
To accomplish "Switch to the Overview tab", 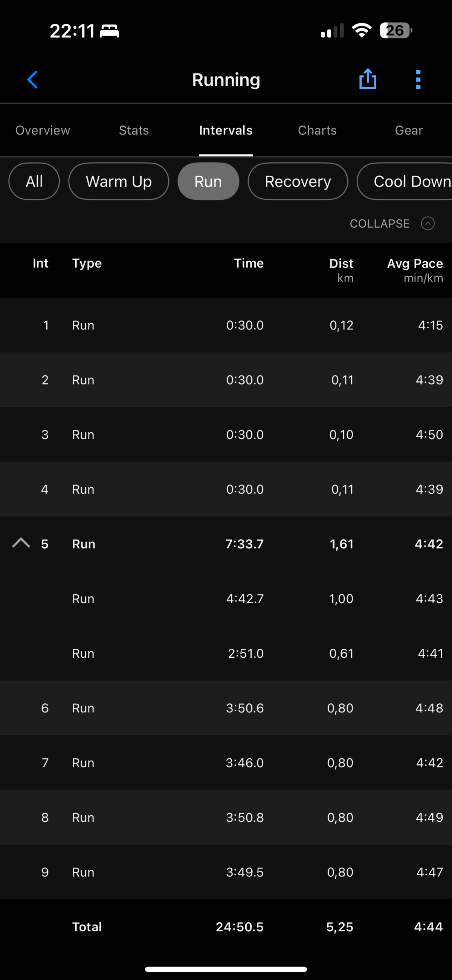I will 43,130.
